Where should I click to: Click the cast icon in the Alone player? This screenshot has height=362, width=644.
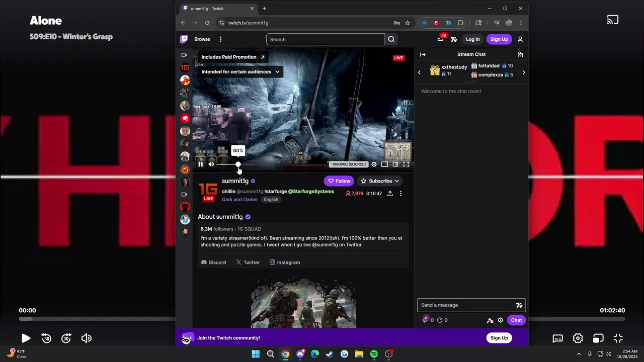pyautogui.click(x=612, y=20)
